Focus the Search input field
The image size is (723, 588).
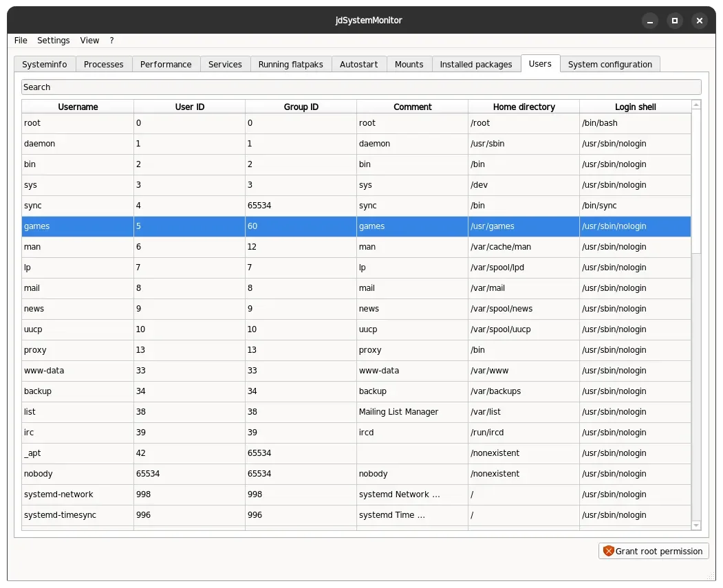[361, 87]
